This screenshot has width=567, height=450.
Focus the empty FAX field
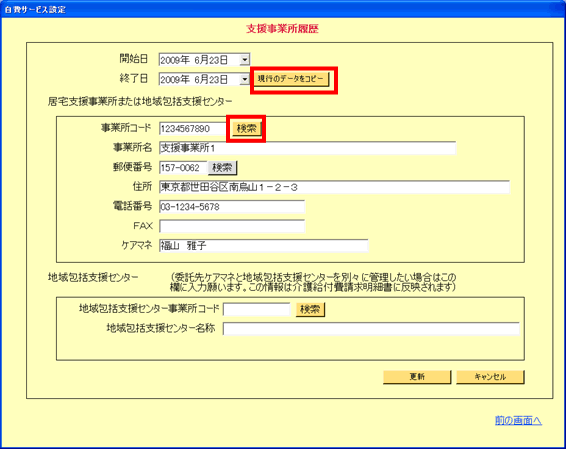point(232,226)
